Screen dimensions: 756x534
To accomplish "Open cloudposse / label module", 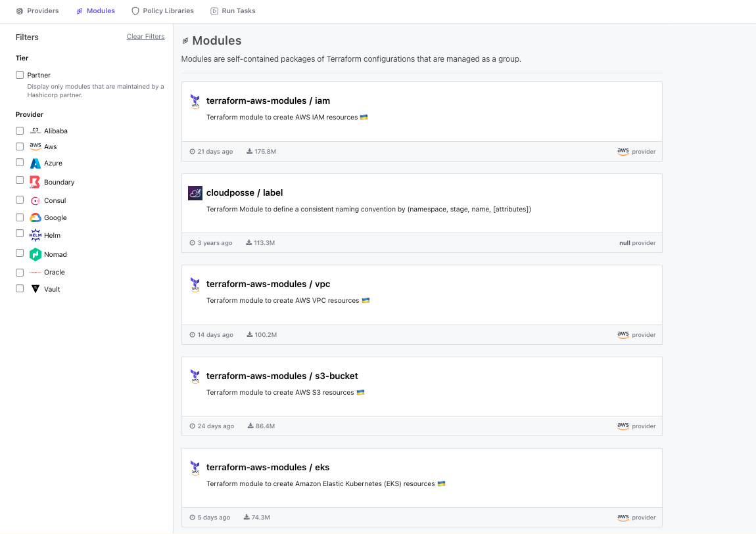I will point(245,192).
